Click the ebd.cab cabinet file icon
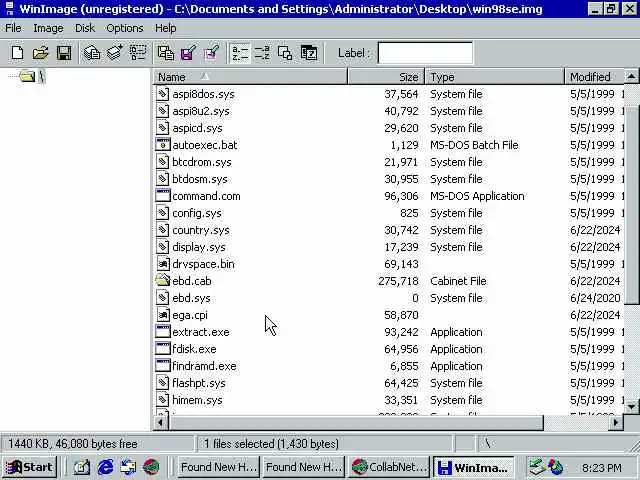Screen dimensions: 640x480 (x=163, y=280)
